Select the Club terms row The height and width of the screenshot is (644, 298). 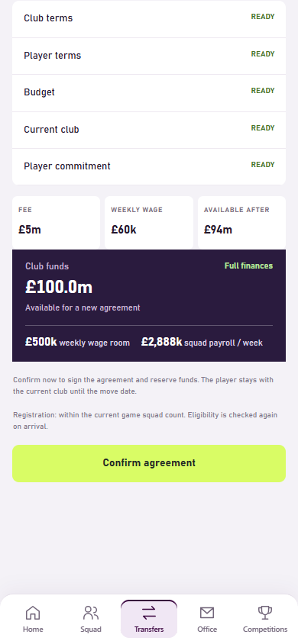[x=149, y=18]
